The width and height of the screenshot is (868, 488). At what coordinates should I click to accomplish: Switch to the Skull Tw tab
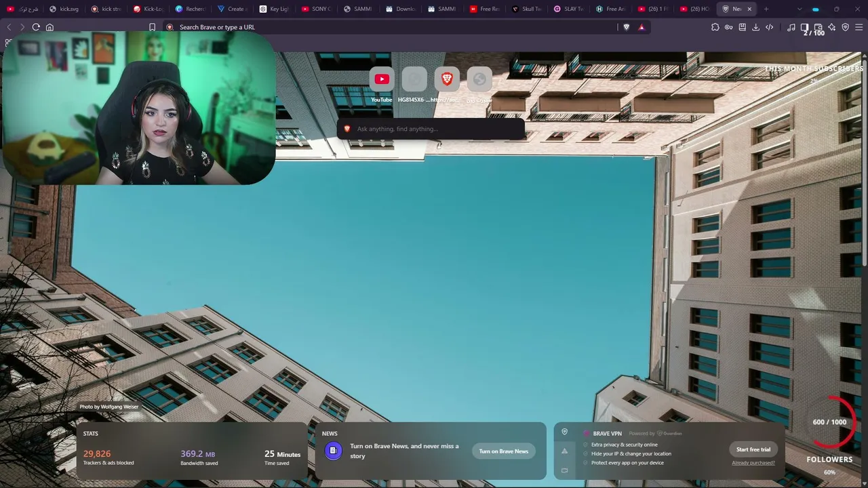coord(526,9)
